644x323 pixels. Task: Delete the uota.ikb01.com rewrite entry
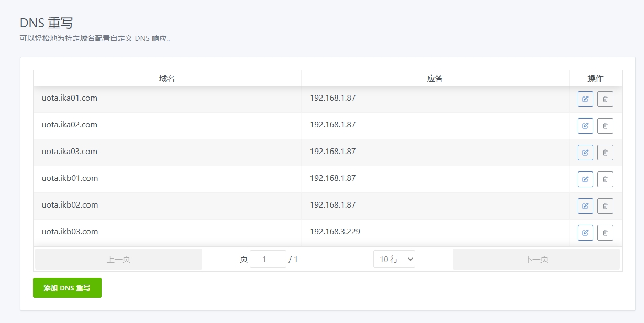click(605, 179)
